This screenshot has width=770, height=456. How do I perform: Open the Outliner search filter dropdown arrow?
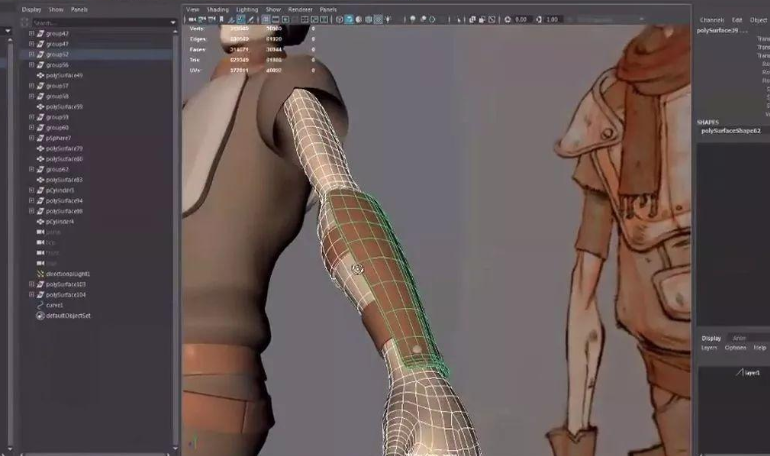pyautogui.click(x=173, y=23)
